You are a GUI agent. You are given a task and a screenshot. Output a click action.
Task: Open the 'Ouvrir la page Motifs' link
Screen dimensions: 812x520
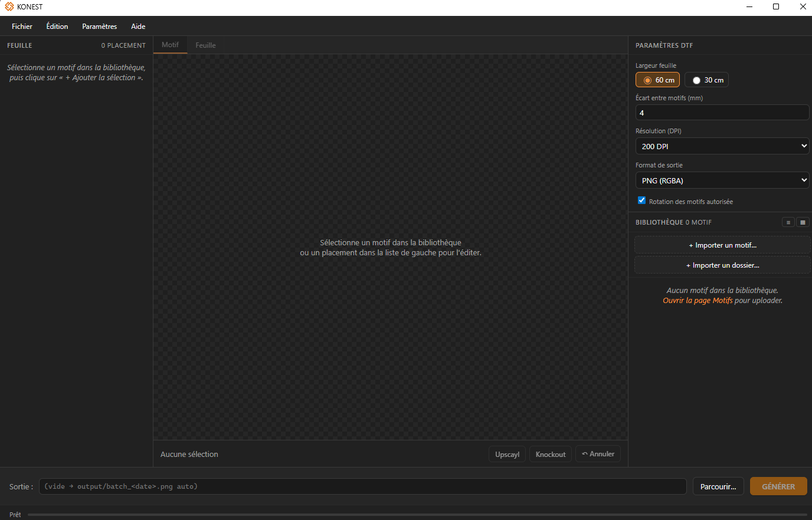click(x=698, y=301)
